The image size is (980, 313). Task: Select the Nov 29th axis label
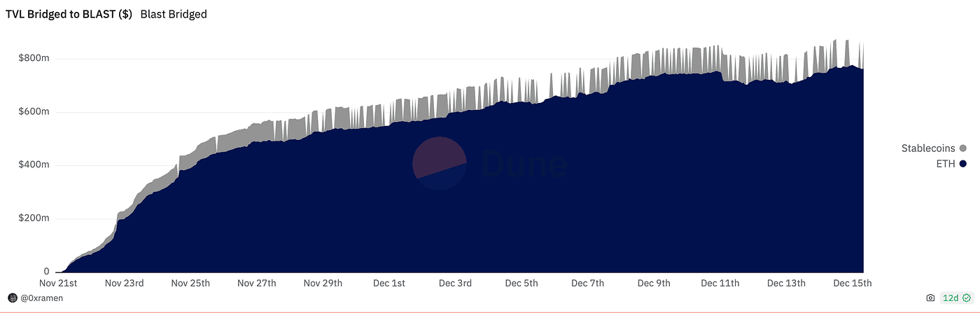click(323, 283)
